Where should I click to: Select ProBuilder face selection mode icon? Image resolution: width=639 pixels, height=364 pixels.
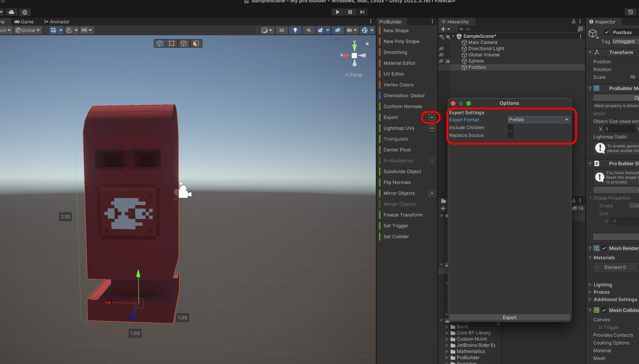tap(196, 44)
